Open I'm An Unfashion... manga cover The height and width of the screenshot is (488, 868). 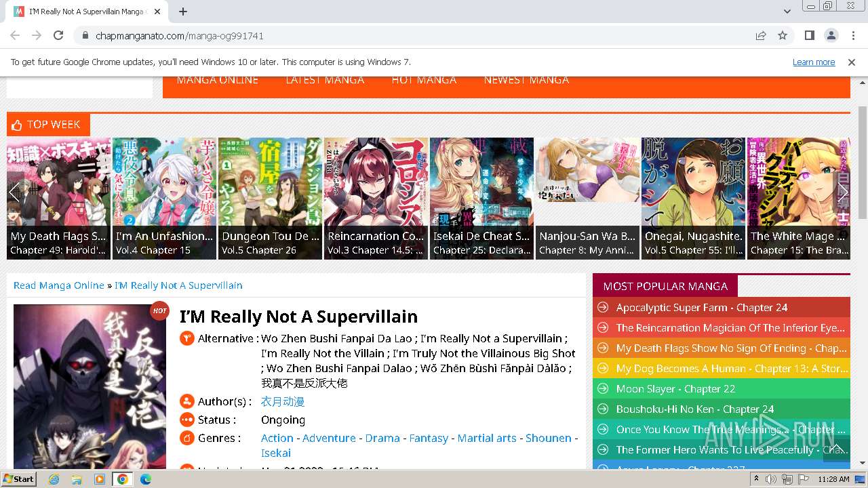(x=164, y=199)
